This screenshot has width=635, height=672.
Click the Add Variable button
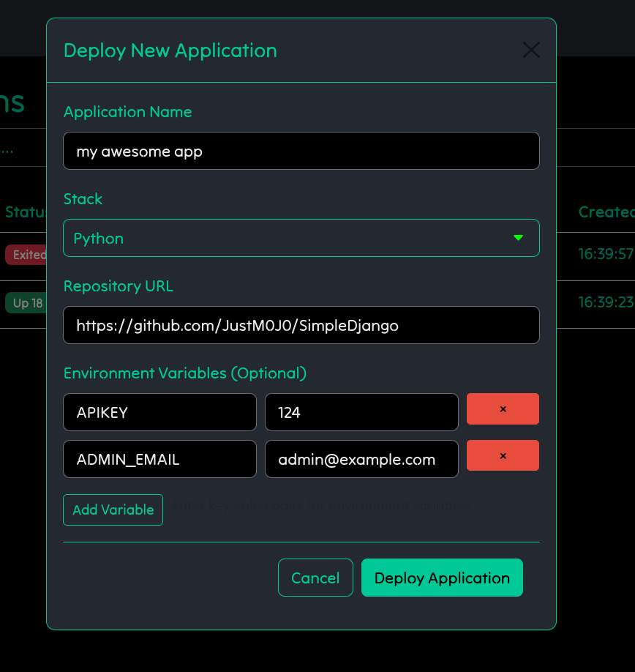[113, 509]
